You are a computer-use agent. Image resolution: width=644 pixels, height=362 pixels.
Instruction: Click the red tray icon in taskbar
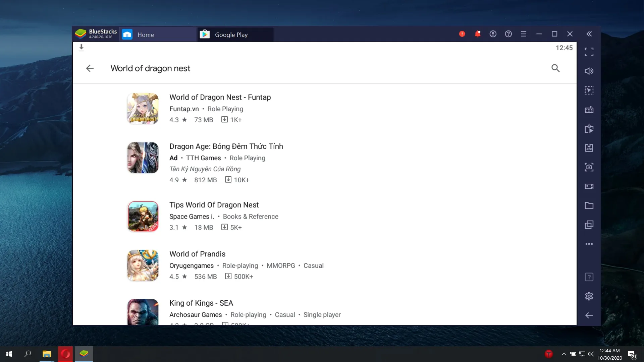549,354
